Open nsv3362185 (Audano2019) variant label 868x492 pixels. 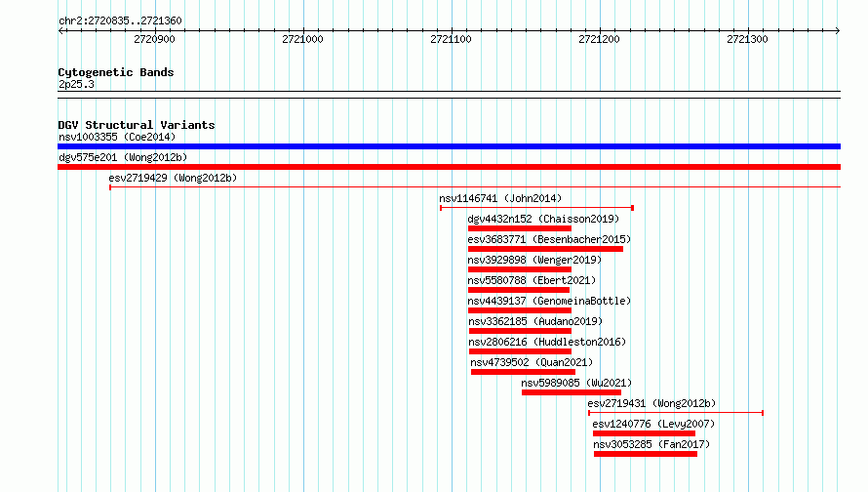(x=535, y=321)
